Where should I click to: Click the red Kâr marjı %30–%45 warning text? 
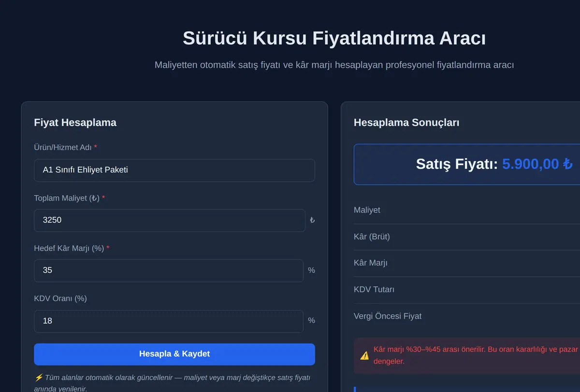[x=476, y=355]
